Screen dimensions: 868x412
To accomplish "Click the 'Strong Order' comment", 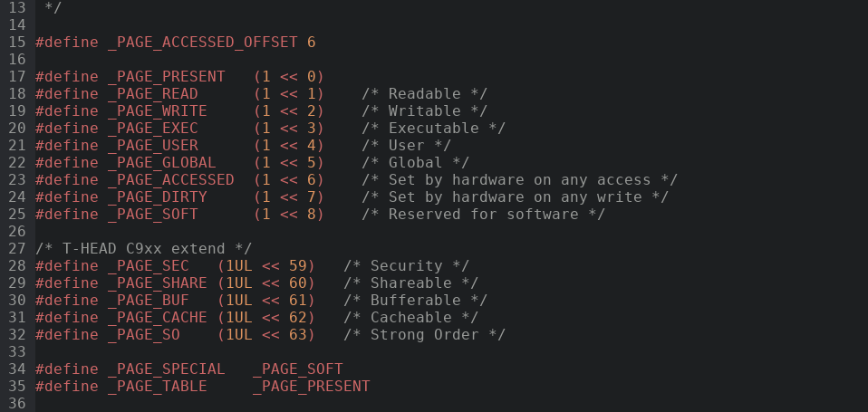I will click(424, 334).
